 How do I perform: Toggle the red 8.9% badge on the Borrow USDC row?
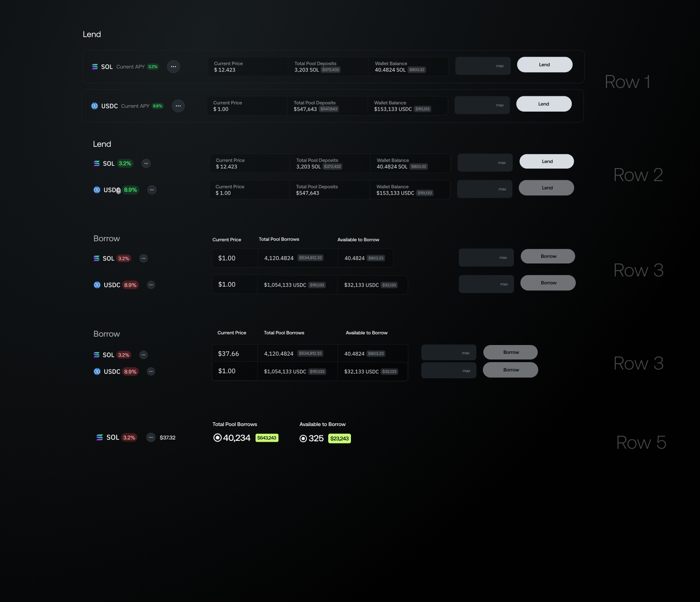pyautogui.click(x=130, y=285)
